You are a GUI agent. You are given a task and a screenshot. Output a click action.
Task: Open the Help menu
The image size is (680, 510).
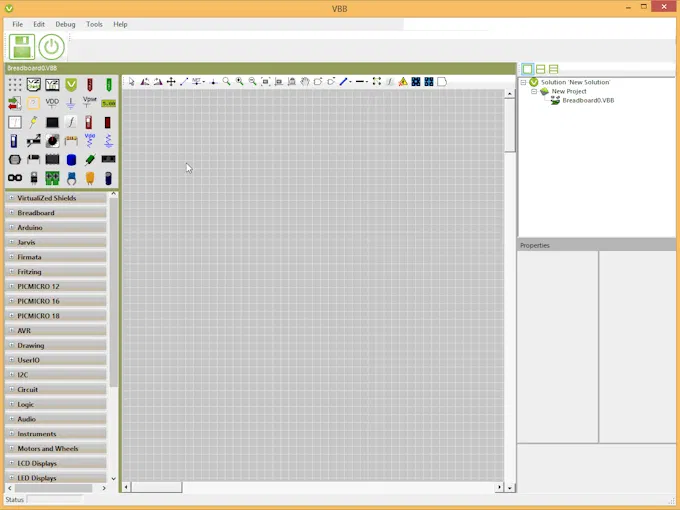click(120, 24)
